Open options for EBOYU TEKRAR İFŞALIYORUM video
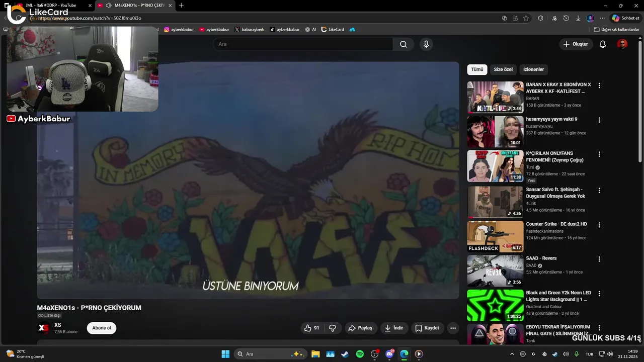 click(599, 328)
